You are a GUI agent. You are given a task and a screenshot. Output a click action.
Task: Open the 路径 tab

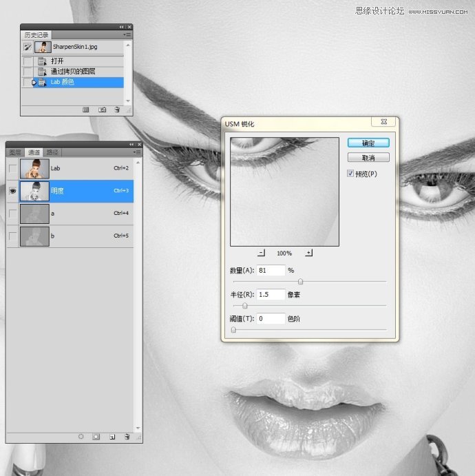coord(52,152)
